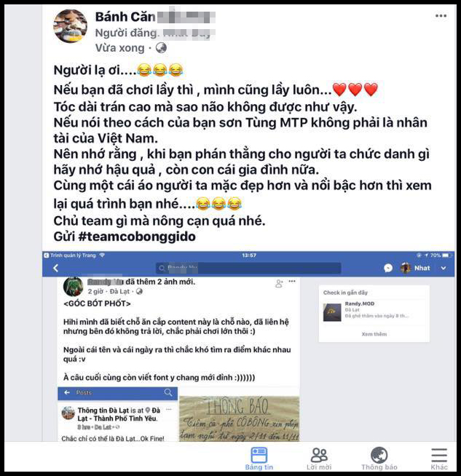Open the THÔNG BÁO notice photo

(239, 419)
